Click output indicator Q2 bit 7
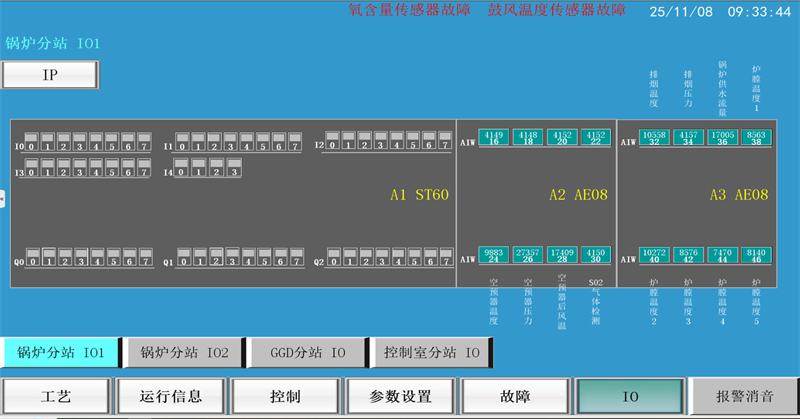800x419 pixels. (446, 258)
